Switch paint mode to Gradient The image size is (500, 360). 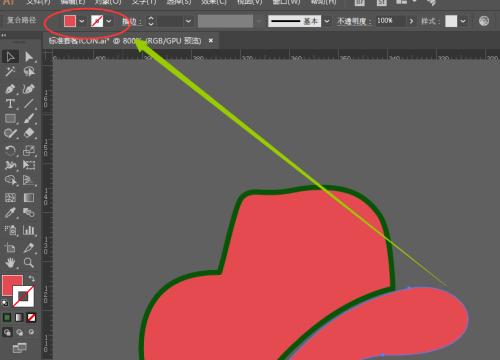tap(19, 317)
